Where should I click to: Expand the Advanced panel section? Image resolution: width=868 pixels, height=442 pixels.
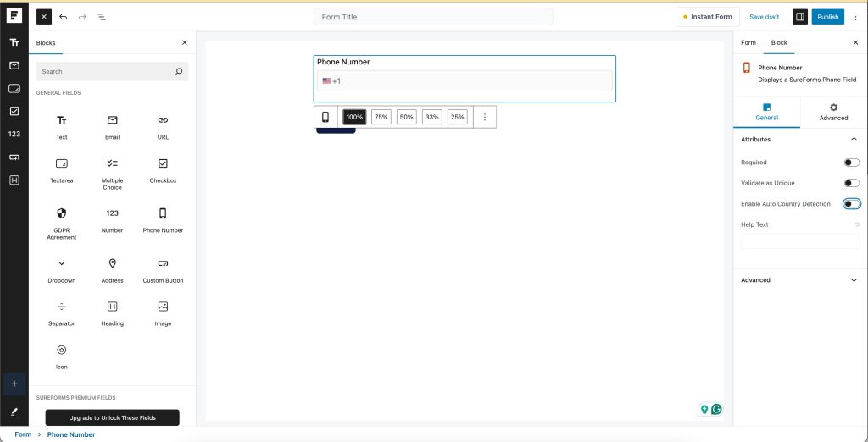853,280
